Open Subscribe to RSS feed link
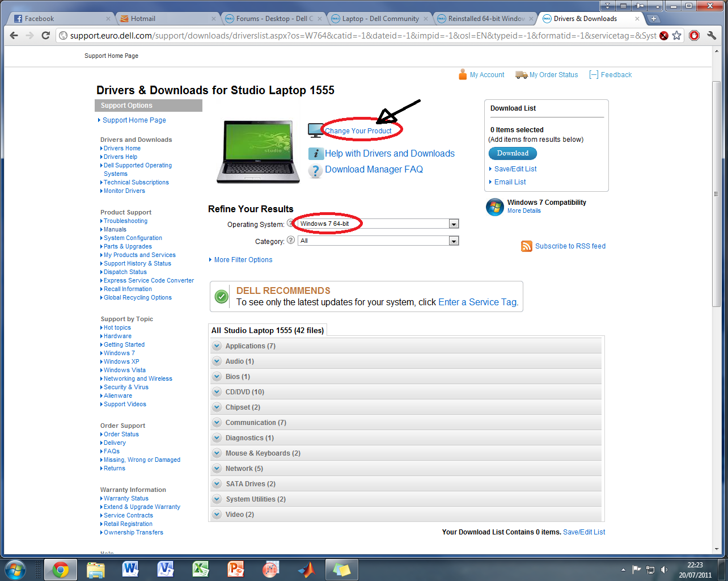The width and height of the screenshot is (728, 581). tap(570, 246)
